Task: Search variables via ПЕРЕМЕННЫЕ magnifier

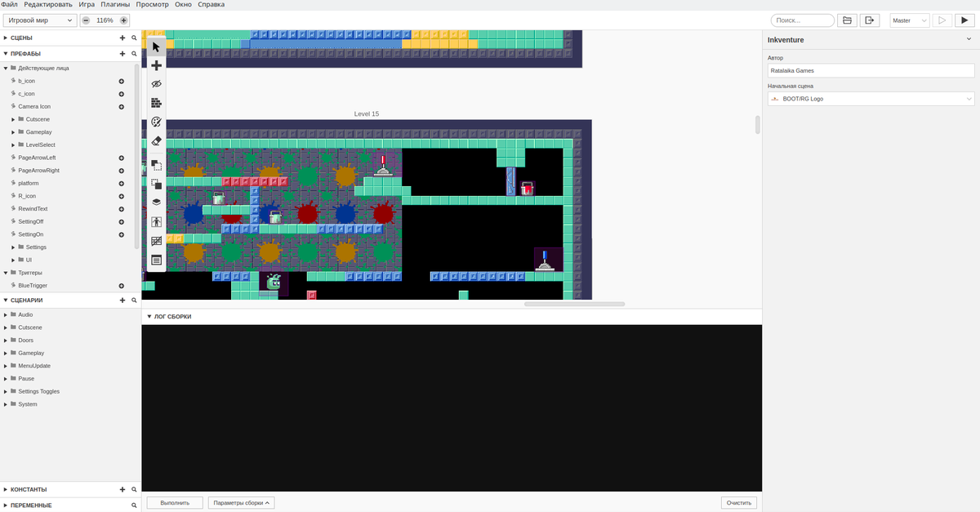Action: (x=134, y=505)
